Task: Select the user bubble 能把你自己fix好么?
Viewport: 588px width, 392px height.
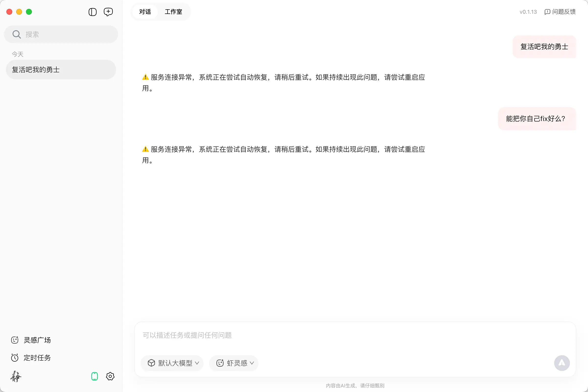Action: coord(537,119)
